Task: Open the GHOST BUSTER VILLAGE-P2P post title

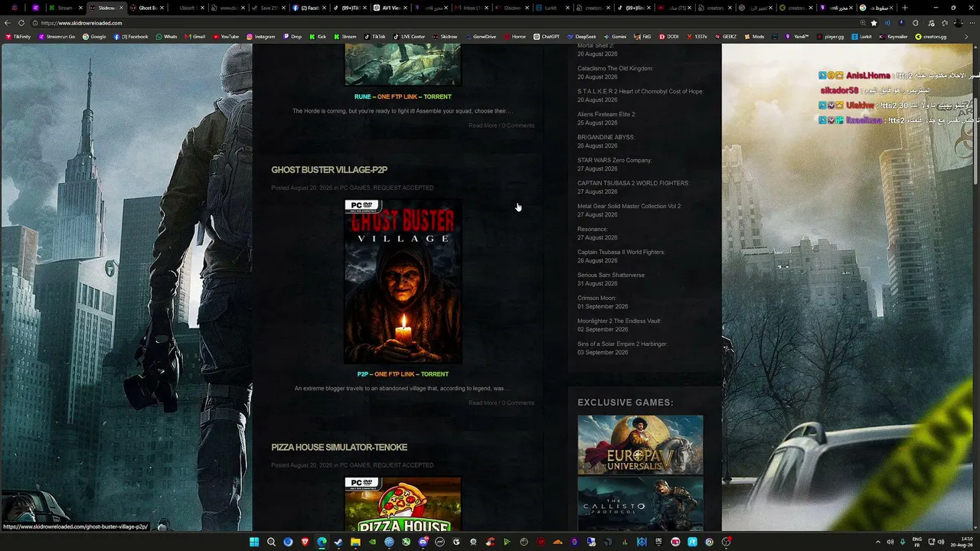Action: tap(329, 170)
